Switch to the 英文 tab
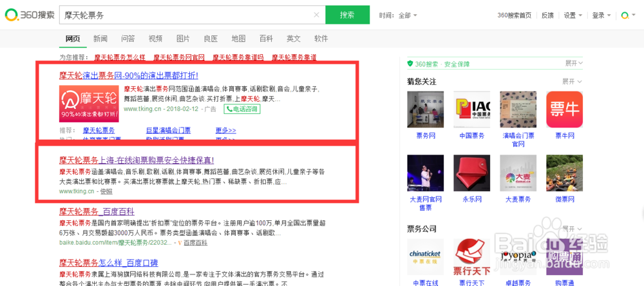This screenshot has width=644, height=286. [294, 39]
